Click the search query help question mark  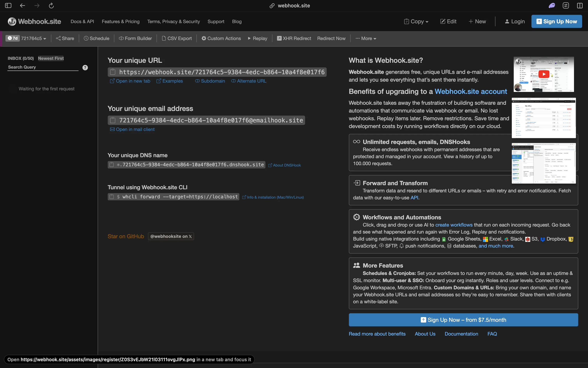85,67
